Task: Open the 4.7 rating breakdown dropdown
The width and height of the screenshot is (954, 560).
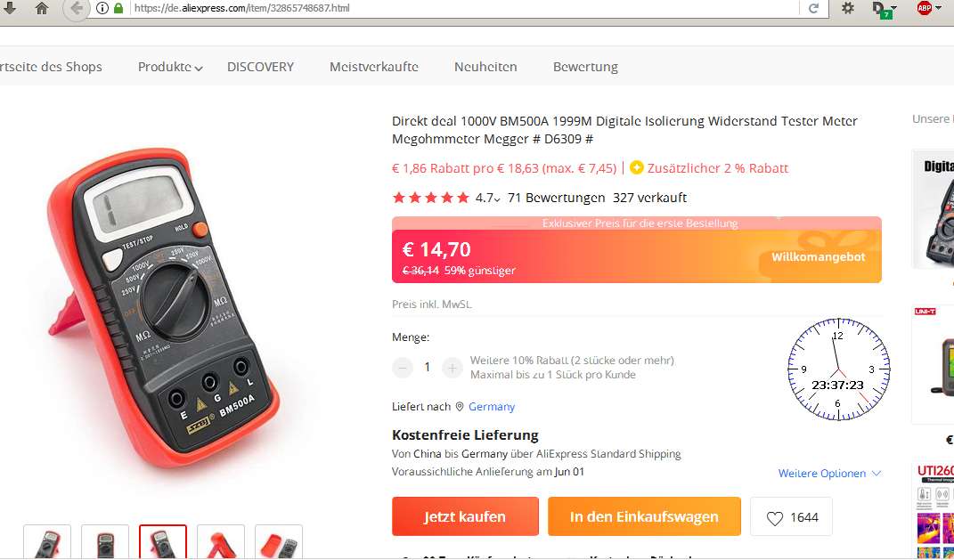Action: coord(488,198)
